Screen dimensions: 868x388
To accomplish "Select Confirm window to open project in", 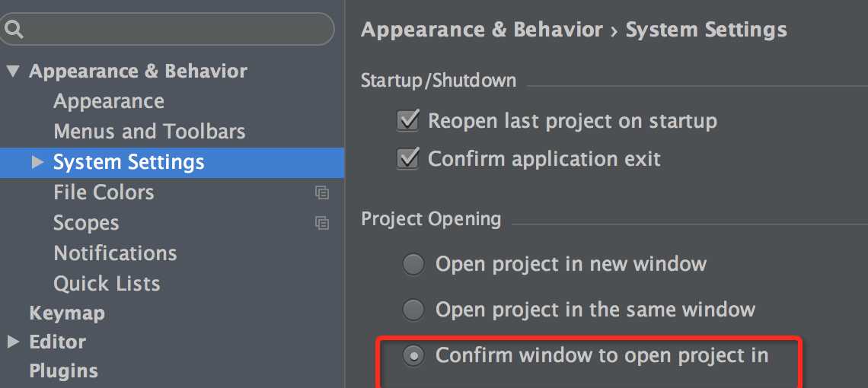I will click(x=413, y=356).
